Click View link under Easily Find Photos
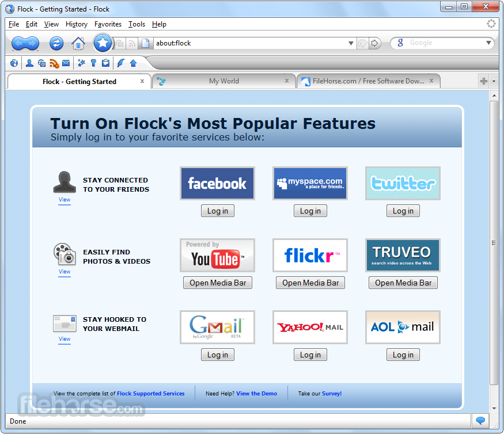 tap(65, 272)
